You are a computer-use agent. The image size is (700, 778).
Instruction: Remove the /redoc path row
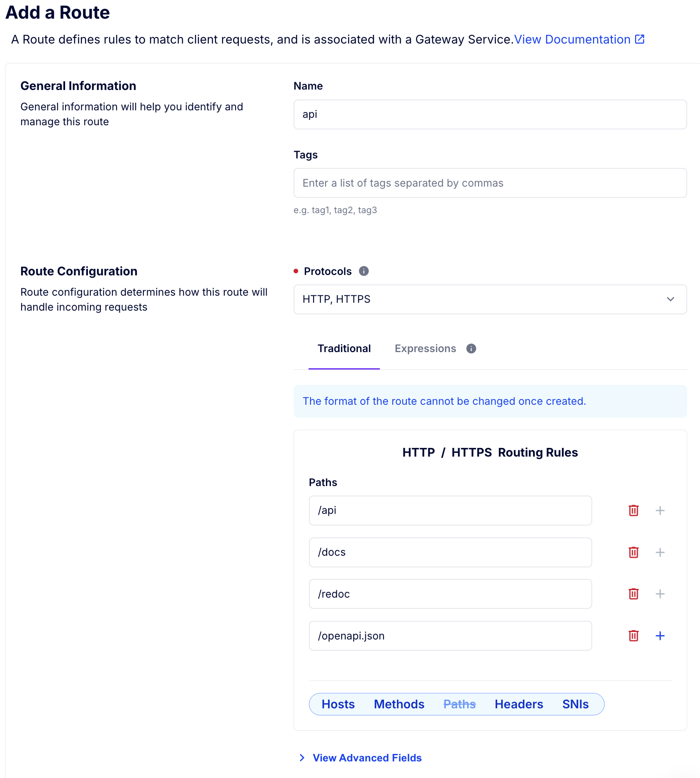[x=633, y=594]
